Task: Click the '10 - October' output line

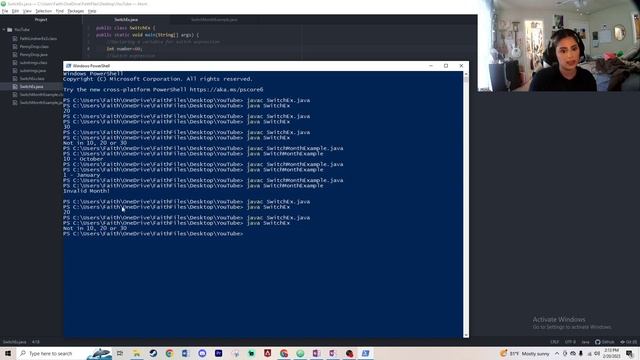Action: pyautogui.click(x=83, y=159)
